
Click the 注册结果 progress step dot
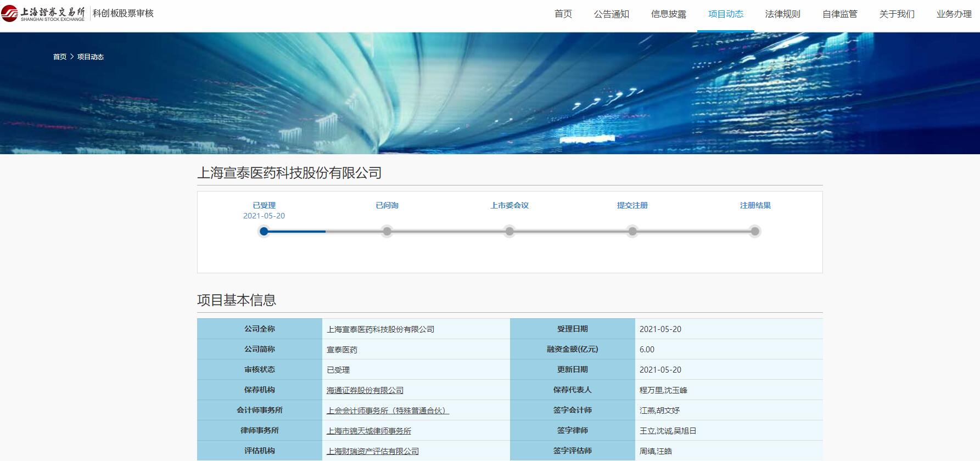(x=755, y=232)
